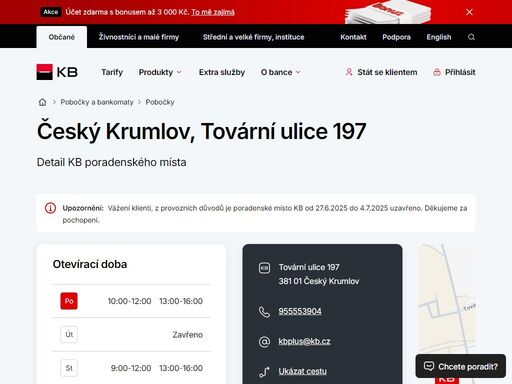
Task: Click Tovární ulice 197 address text
Action: tap(309, 267)
